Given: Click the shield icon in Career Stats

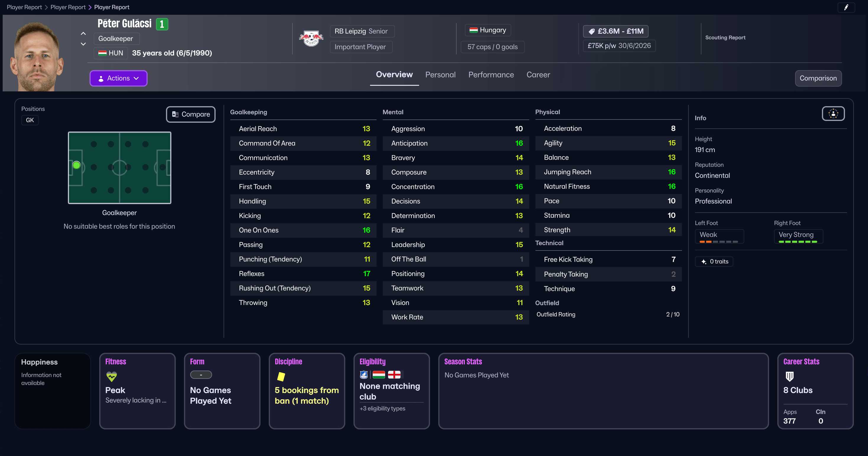Looking at the screenshot, I should pyautogui.click(x=789, y=377).
